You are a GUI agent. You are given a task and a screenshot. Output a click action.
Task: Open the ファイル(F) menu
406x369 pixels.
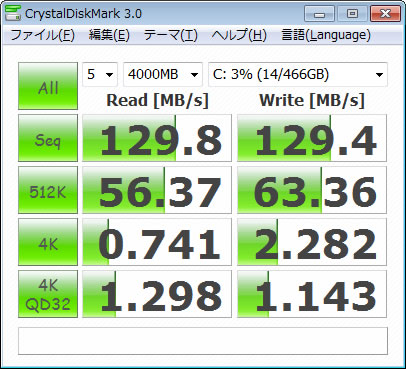(43, 35)
